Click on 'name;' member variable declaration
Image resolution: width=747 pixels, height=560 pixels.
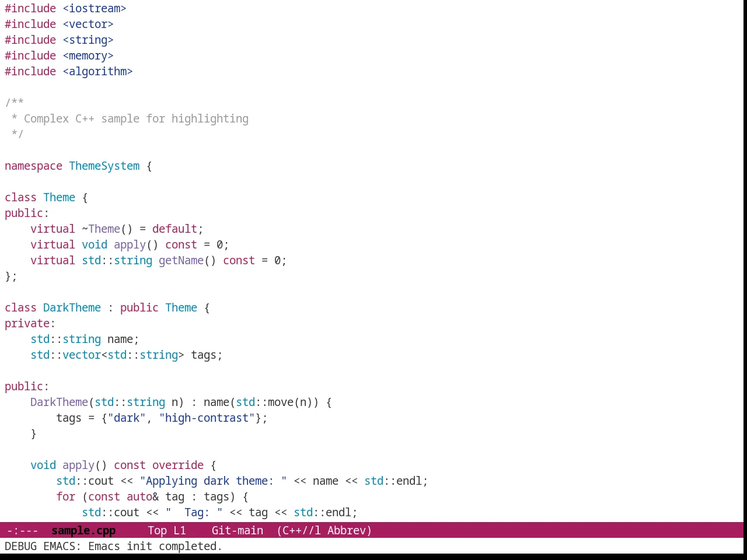(x=123, y=339)
